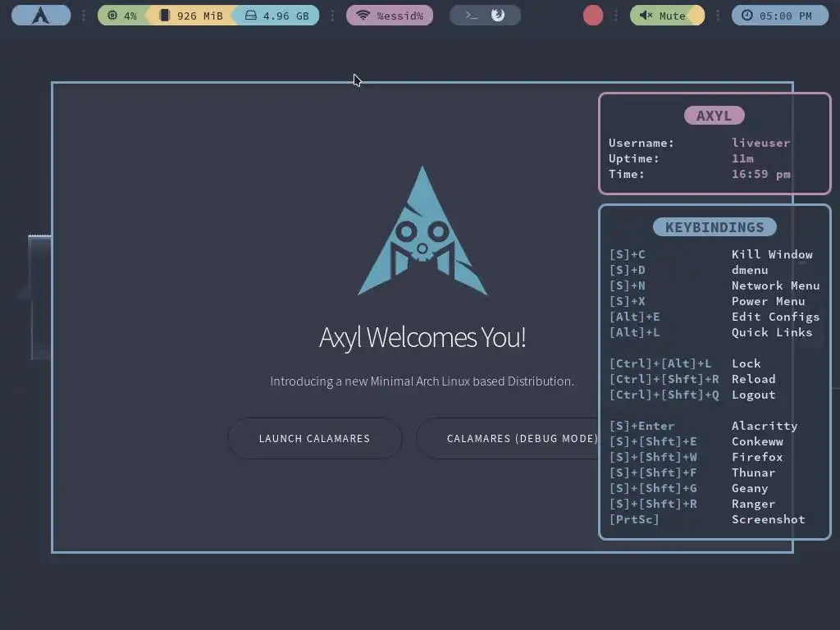Viewport: 840px width, 630px height.
Task: Click the 'Ranger' keybinding entry
Action: [754, 504]
